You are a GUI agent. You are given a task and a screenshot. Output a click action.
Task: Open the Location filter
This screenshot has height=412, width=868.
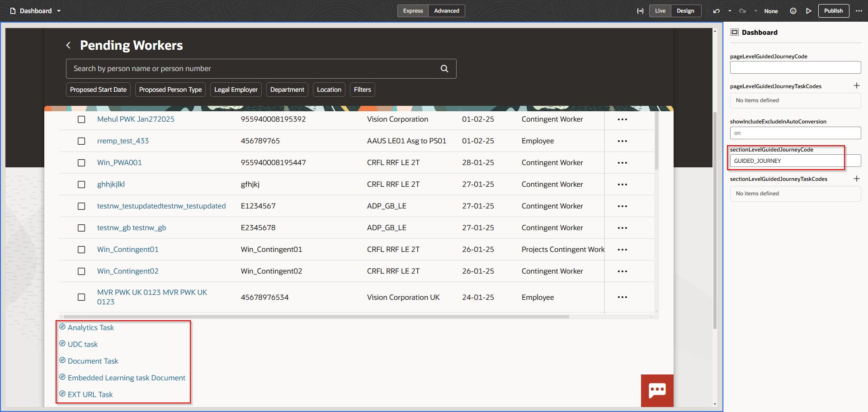[329, 90]
